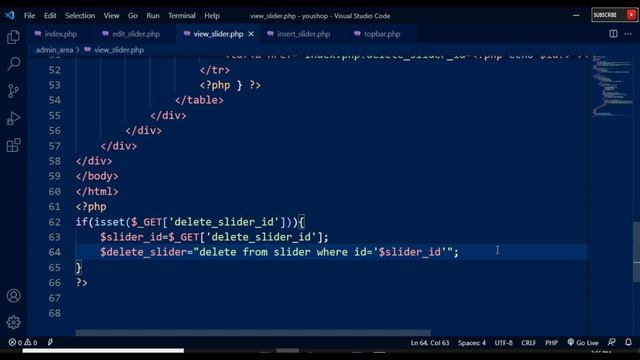The height and width of the screenshot is (360, 640).
Task: Click the </html> closing tag
Action: 97,191
